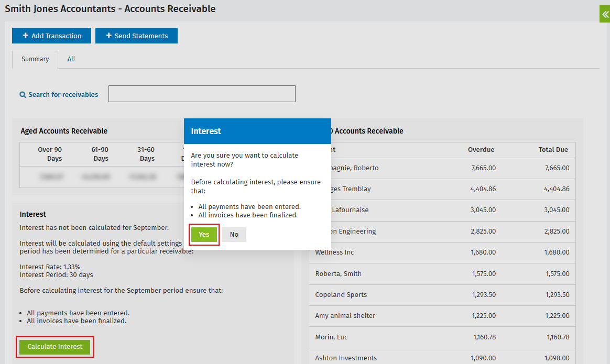Screen dimensions: 610x364
Task: Click the Calculate Interest button
Action: pyautogui.click(x=55, y=347)
